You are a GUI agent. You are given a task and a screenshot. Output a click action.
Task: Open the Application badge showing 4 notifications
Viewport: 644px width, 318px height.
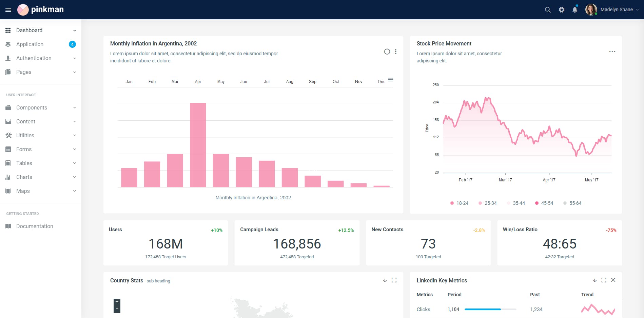pyautogui.click(x=72, y=44)
